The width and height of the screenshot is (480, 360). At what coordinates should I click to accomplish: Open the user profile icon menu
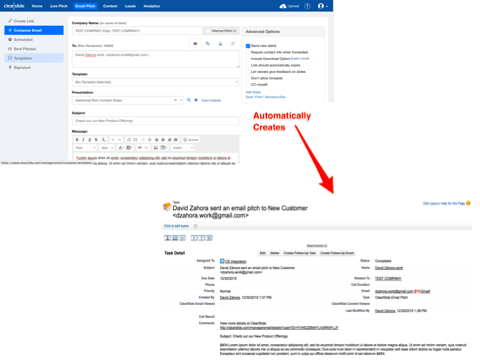(x=322, y=6)
